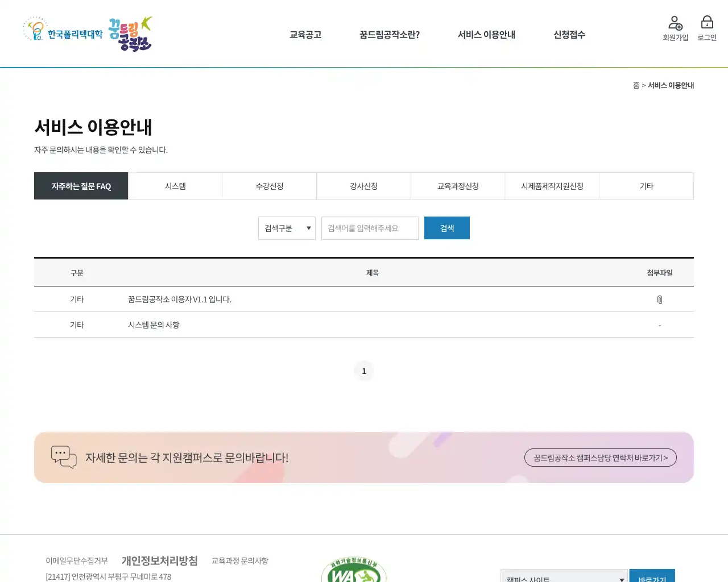Open the 캠퍼스 사이트 dropdown
This screenshot has width=728, height=582.
tap(563, 576)
